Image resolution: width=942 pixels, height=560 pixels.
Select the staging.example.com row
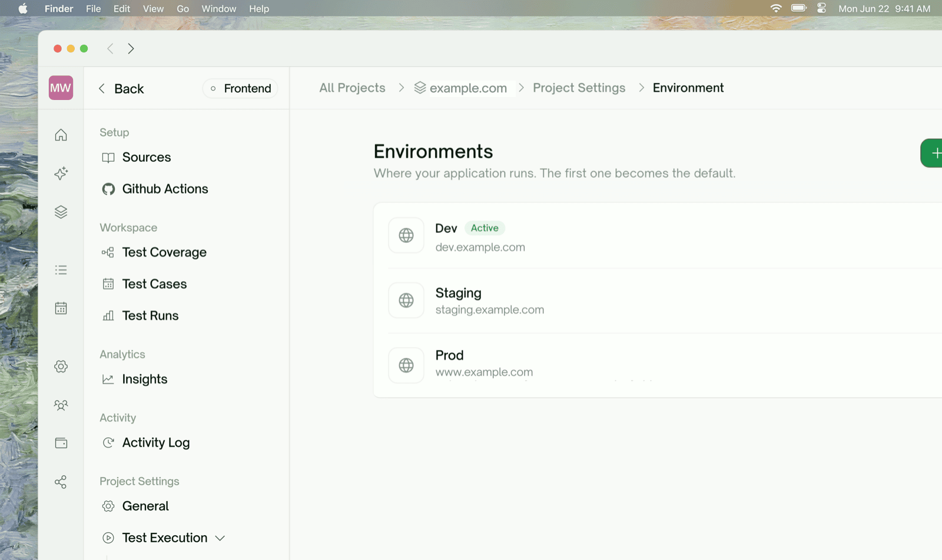tap(658, 300)
